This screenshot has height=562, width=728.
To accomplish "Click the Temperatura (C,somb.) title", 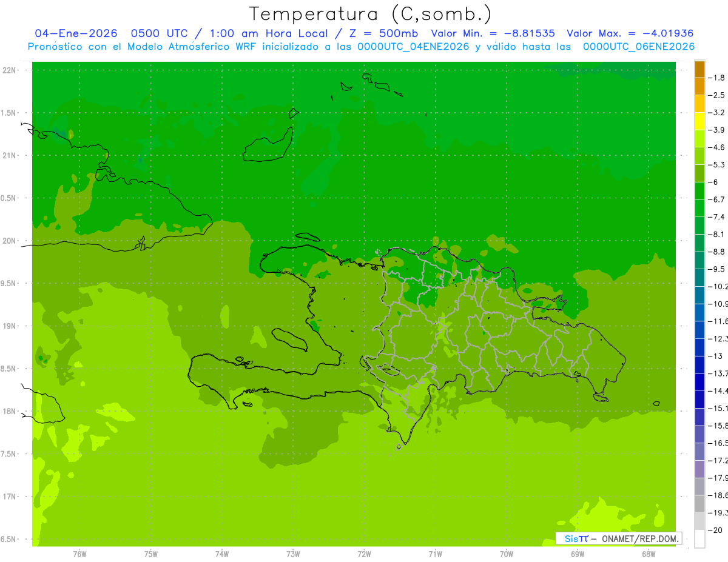I will pos(370,13).
